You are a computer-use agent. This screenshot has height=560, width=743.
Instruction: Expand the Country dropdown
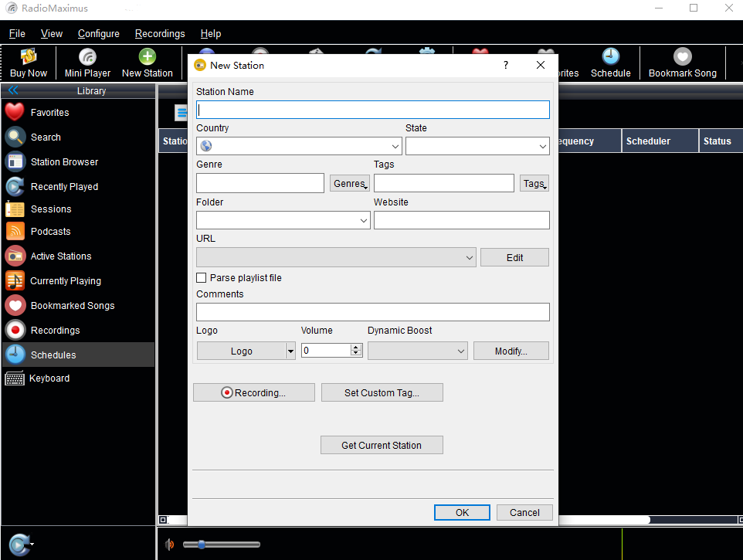pyautogui.click(x=395, y=146)
